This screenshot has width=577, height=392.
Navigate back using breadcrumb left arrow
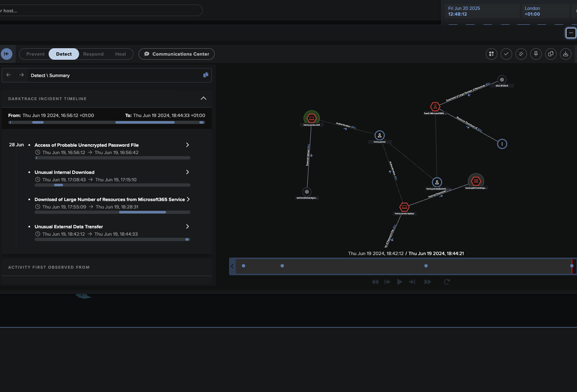pos(9,75)
